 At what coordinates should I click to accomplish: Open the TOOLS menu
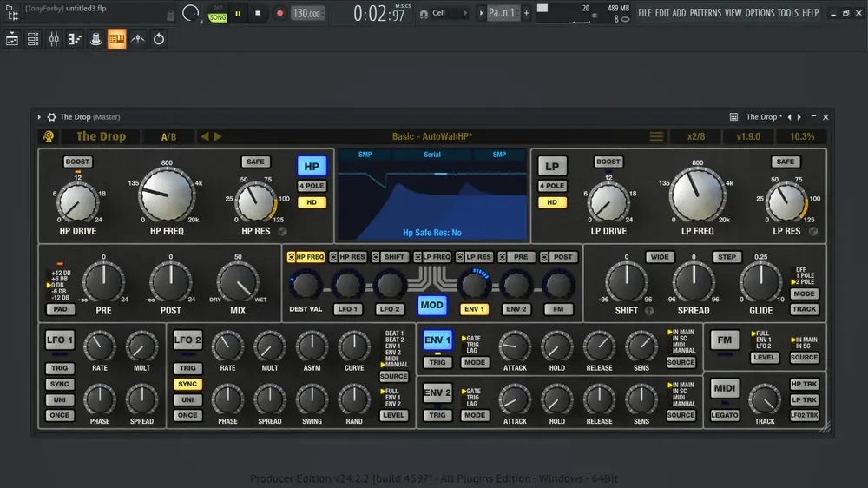tap(788, 13)
